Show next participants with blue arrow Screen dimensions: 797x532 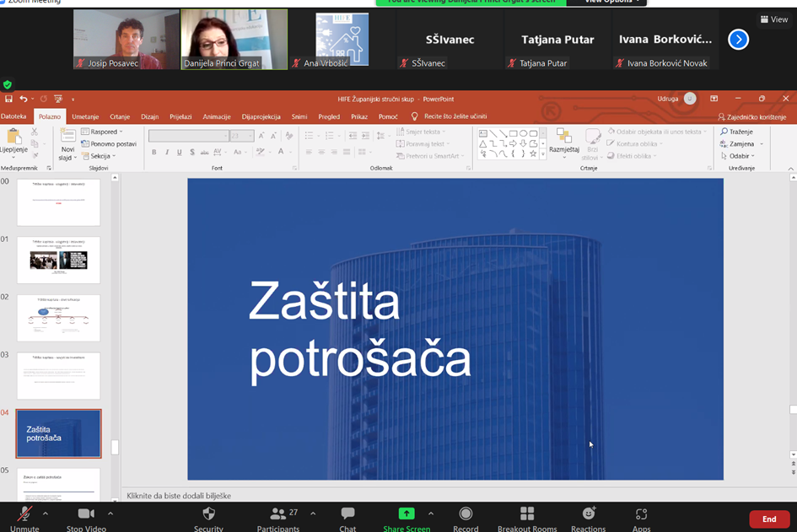(738, 39)
